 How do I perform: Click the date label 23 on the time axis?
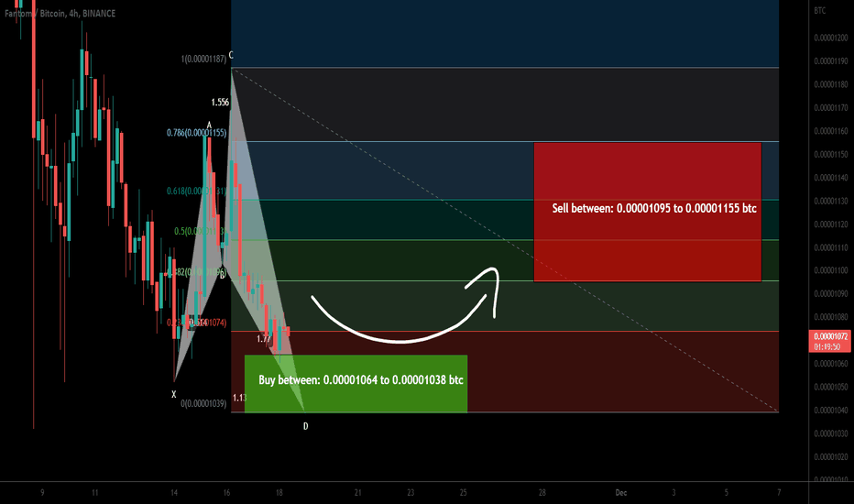coord(411,493)
